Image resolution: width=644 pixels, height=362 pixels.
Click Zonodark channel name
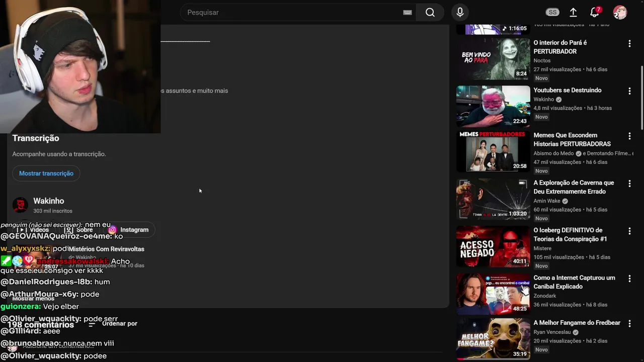(x=545, y=296)
